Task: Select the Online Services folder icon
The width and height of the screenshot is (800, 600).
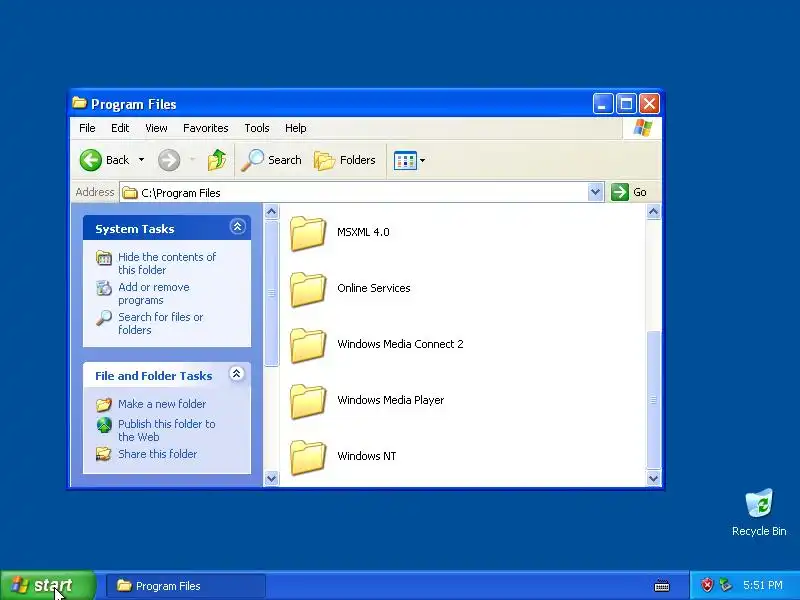Action: [308, 289]
